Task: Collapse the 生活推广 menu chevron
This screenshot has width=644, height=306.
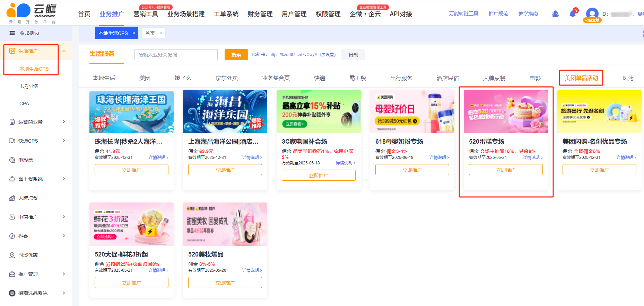Action: tap(64, 51)
